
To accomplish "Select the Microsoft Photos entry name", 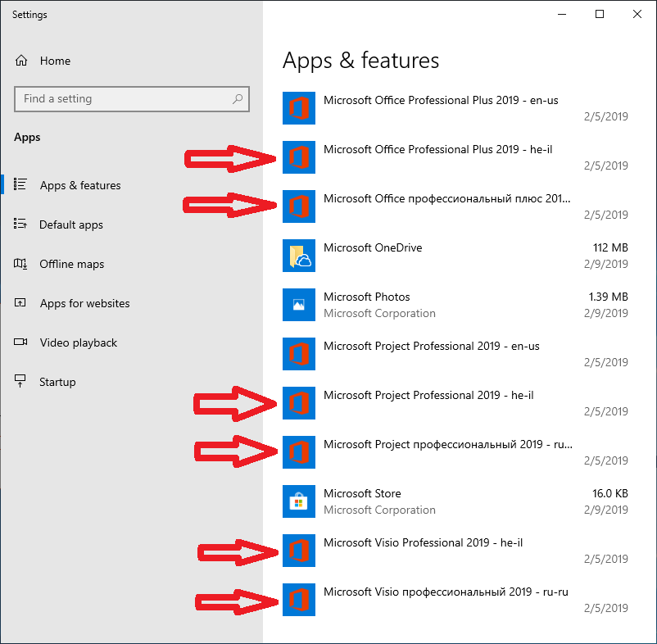I will [367, 297].
